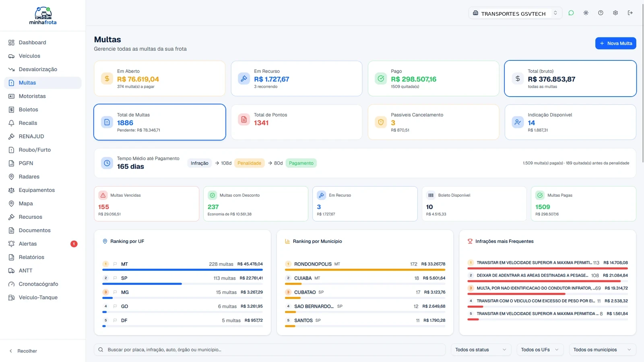The width and height of the screenshot is (644, 362).
Task: Click the minhafrota logo
Action: point(43,16)
